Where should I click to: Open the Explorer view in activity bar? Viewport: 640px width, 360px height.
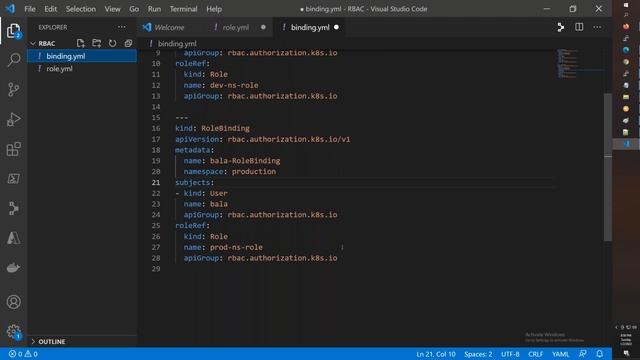[x=13, y=31]
